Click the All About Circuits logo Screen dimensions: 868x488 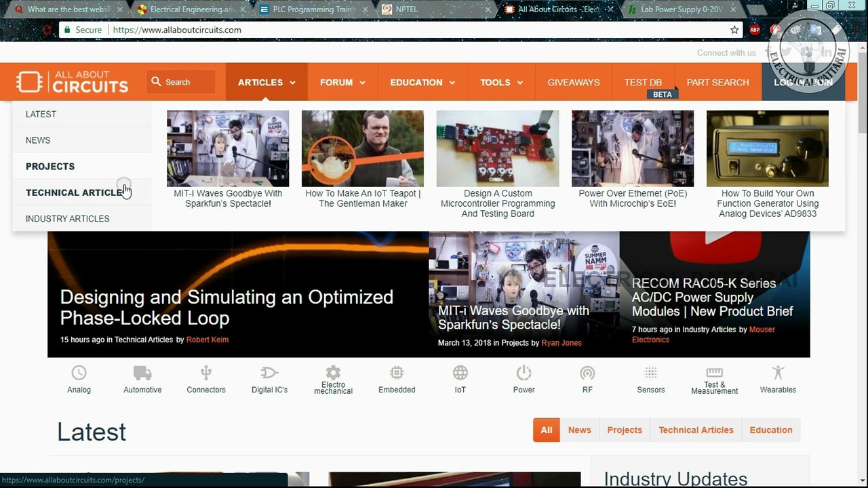coord(72,81)
